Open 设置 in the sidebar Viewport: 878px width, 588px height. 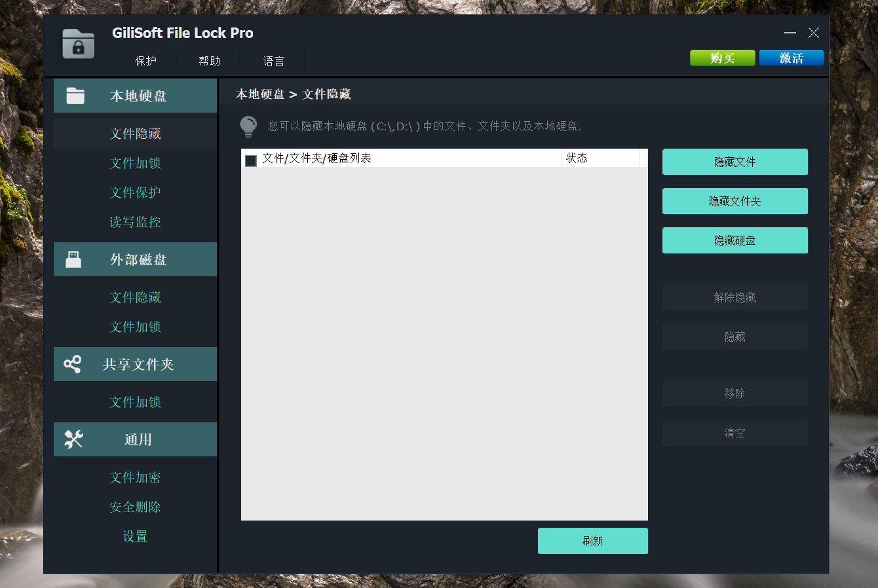click(135, 536)
